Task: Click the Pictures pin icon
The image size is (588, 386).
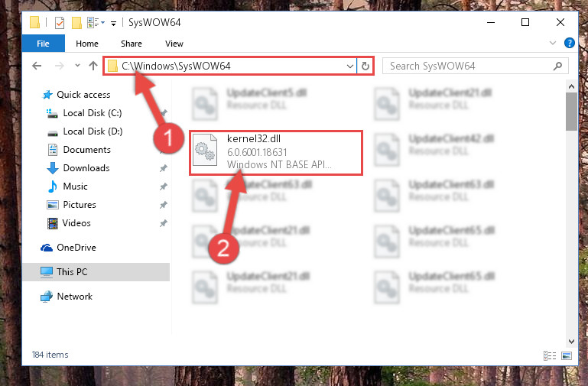Action: click(163, 205)
